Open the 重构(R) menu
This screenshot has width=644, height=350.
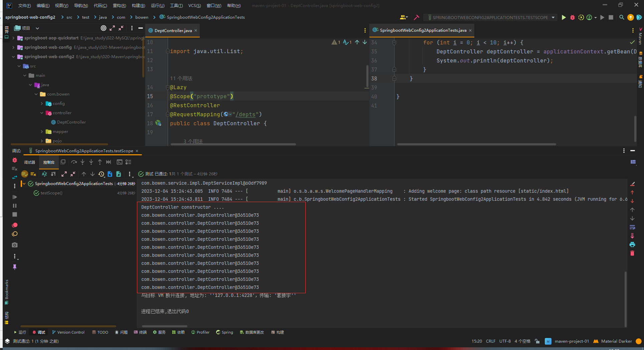[119, 5]
